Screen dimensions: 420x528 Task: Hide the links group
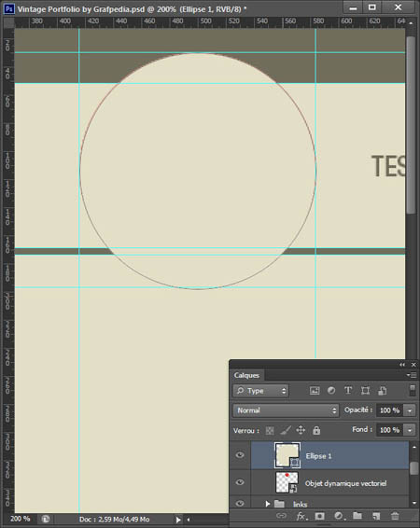click(x=240, y=503)
